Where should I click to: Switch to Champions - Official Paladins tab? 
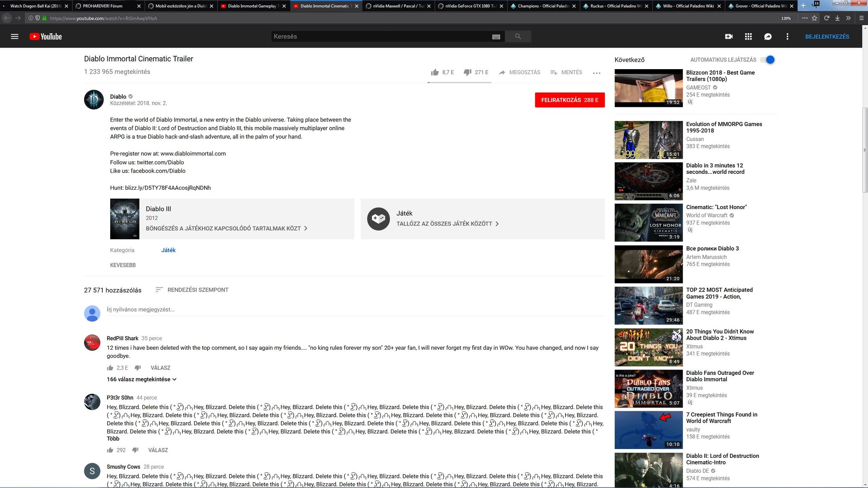(543, 6)
